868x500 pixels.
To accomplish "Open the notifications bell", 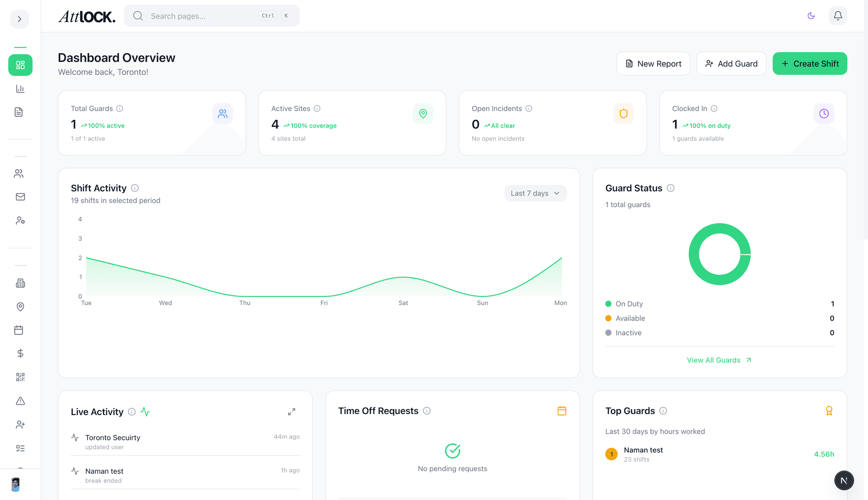I will [x=838, y=16].
